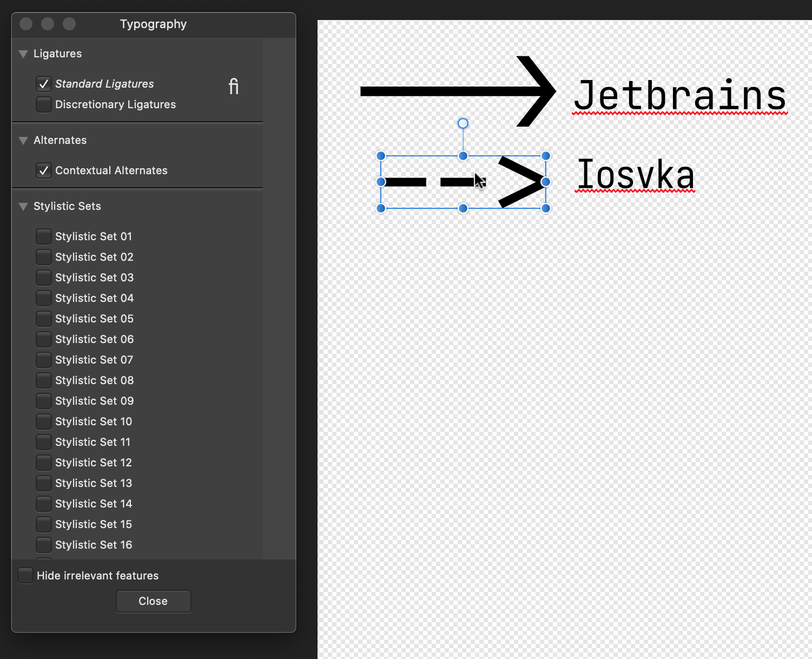Image resolution: width=812 pixels, height=659 pixels.
Task: Click the fi ligature preview icon
Action: point(234,87)
